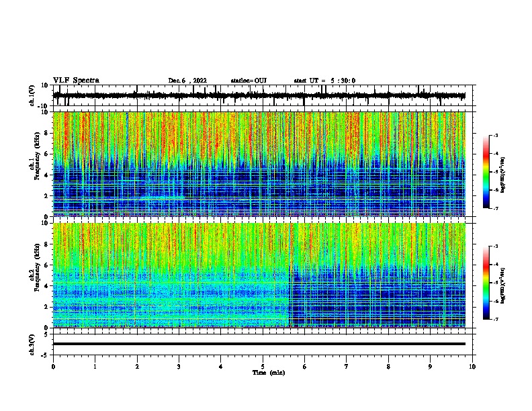Click the log(PSD) label beside ch.1 colorbar
532x411 pixels.
502,175
